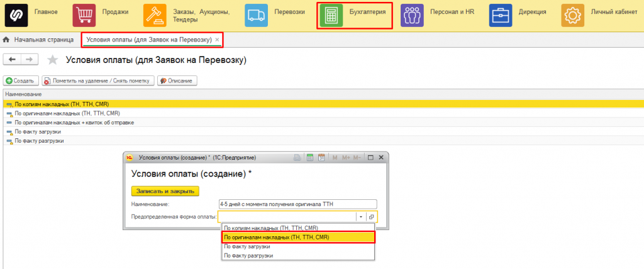
Task: Click the Предопределенная форма оплаты field
Action: (x=287, y=216)
